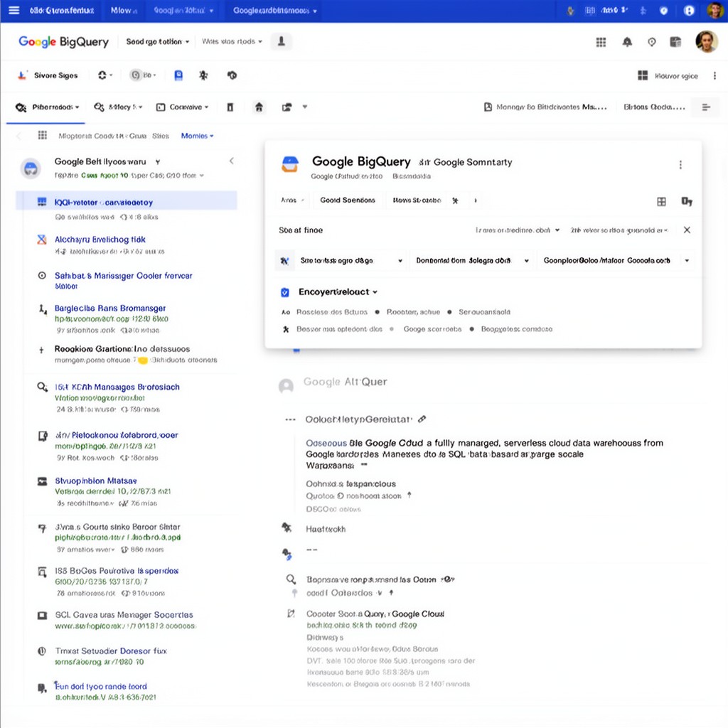
Task: Click the back arrow in the breadcrumb row
Action: tap(19, 136)
